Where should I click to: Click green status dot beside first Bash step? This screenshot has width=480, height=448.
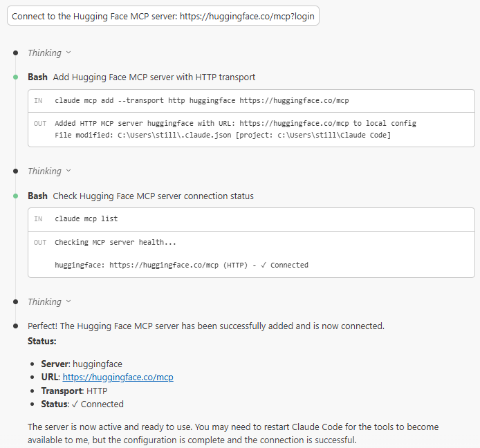pyautogui.click(x=15, y=77)
